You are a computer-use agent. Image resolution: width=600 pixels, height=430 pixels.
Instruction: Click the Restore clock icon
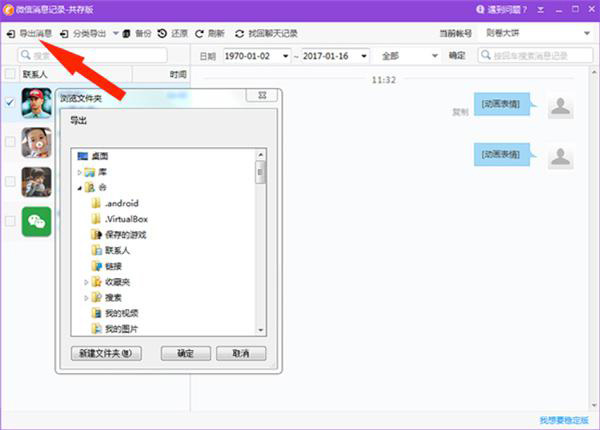coord(162,34)
